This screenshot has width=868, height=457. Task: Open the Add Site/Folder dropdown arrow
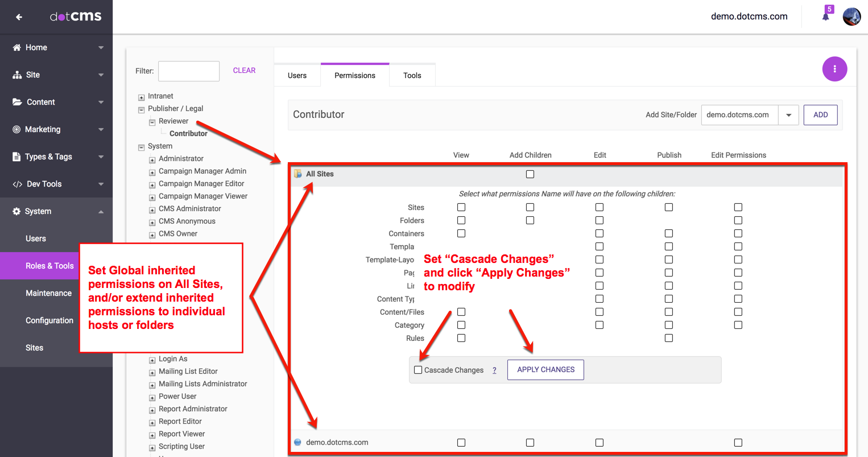click(x=788, y=115)
